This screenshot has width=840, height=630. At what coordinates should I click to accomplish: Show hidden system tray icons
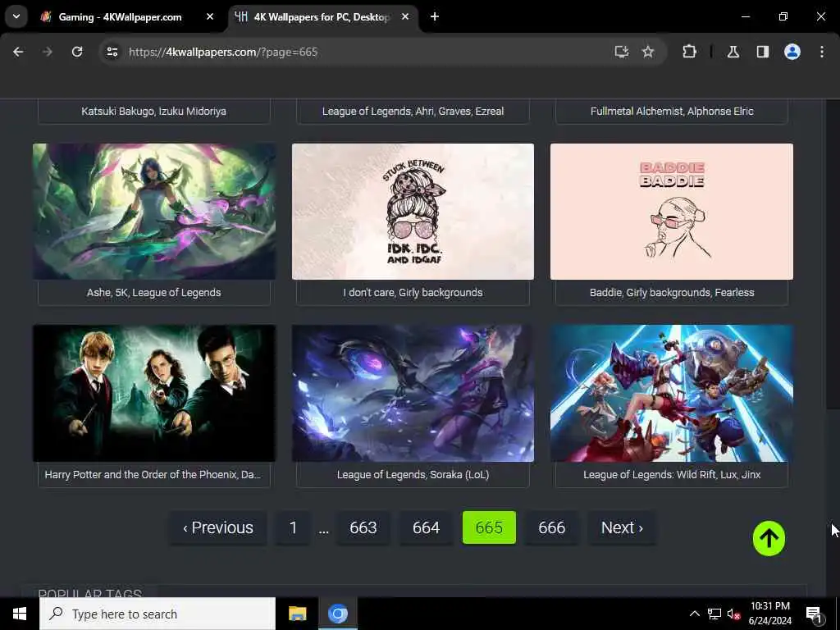click(x=694, y=614)
